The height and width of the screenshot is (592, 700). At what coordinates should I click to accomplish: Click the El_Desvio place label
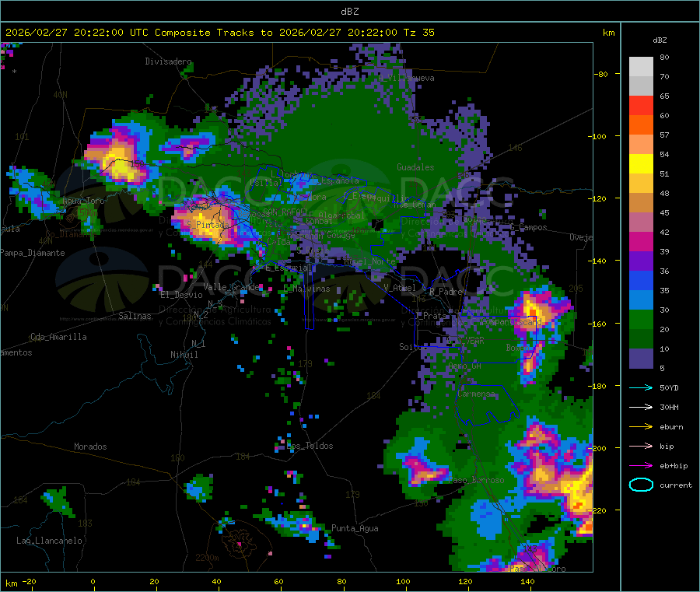coord(182,295)
